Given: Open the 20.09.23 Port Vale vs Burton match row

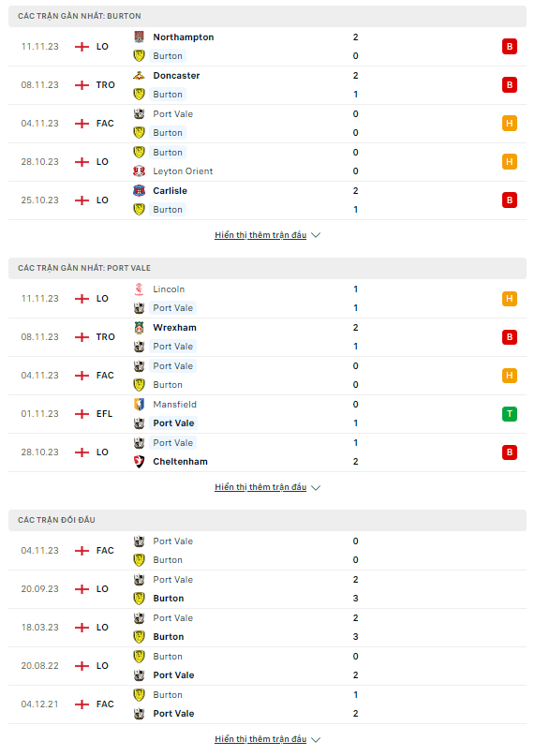Looking at the screenshot, I should coord(267,589).
